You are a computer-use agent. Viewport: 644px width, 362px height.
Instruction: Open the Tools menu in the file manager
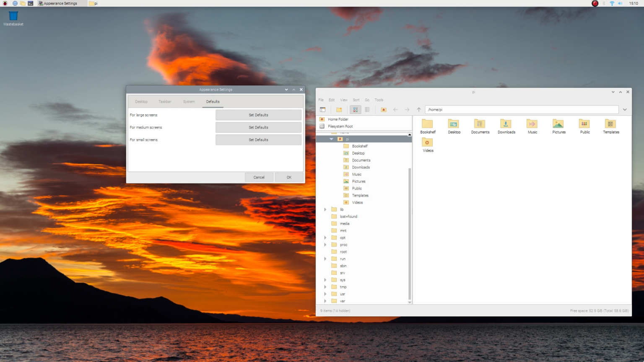[x=378, y=100]
